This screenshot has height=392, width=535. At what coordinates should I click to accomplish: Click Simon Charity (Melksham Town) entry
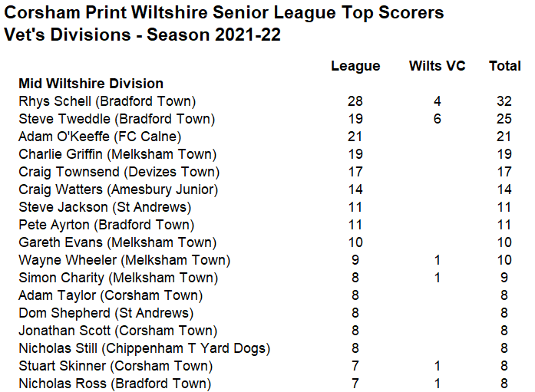(118, 278)
